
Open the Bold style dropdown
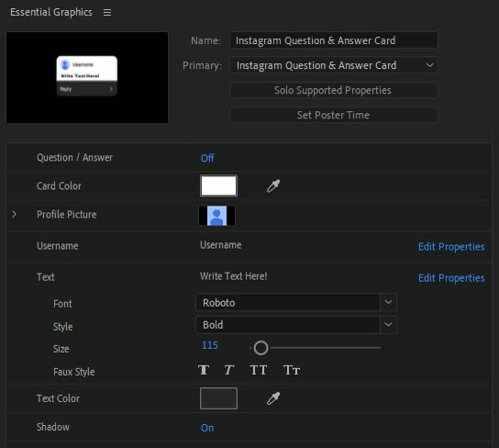(x=296, y=325)
